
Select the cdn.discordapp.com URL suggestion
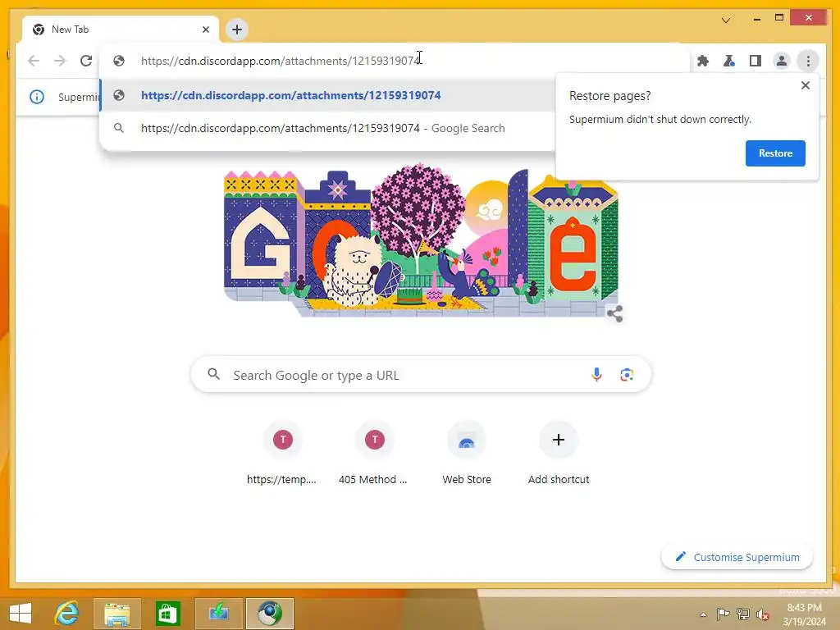coord(327,95)
